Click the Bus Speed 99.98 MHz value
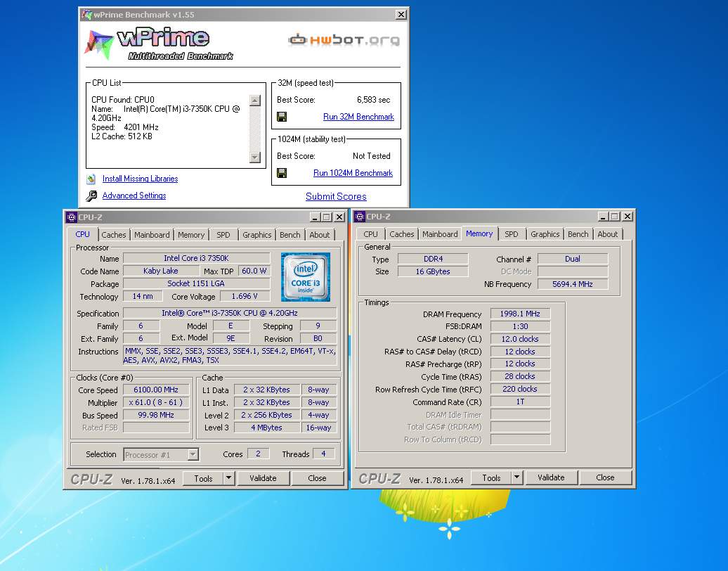The image size is (728, 571). (x=156, y=415)
